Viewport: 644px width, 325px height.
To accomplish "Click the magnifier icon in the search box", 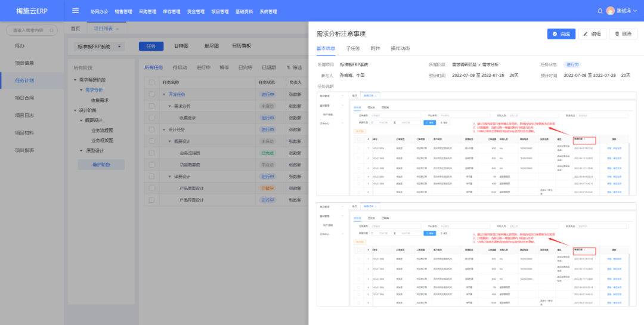I will [x=51, y=30].
